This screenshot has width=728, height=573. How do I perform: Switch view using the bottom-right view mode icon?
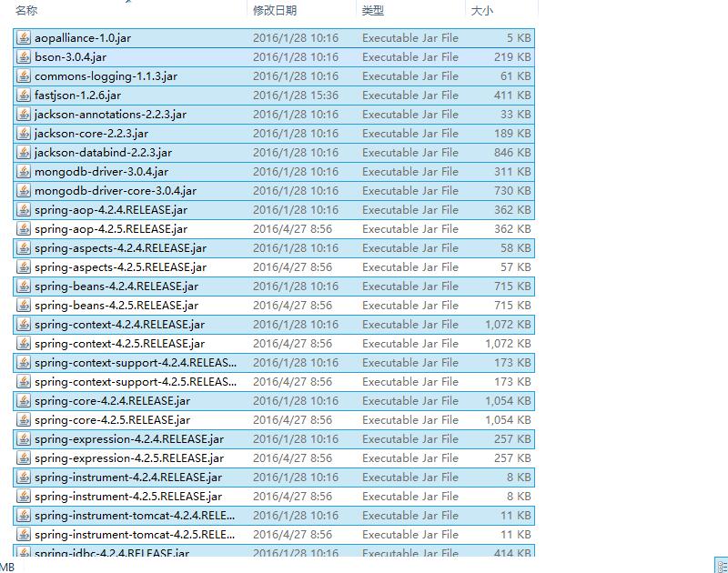click(722, 566)
